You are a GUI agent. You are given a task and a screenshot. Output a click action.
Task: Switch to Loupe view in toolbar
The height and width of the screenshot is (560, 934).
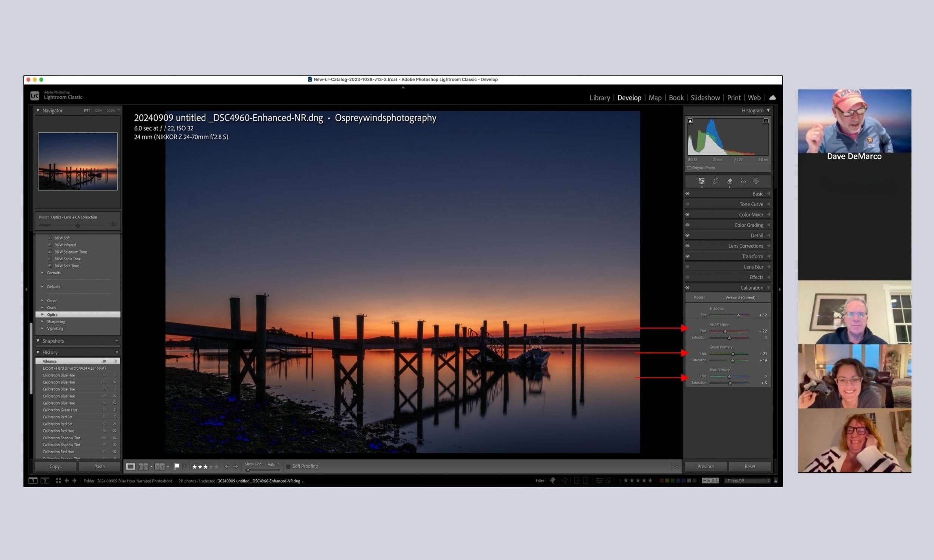130,466
